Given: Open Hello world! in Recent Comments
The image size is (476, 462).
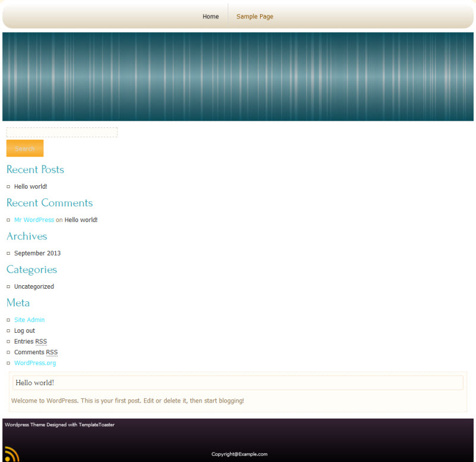Looking at the screenshot, I should click(x=81, y=220).
